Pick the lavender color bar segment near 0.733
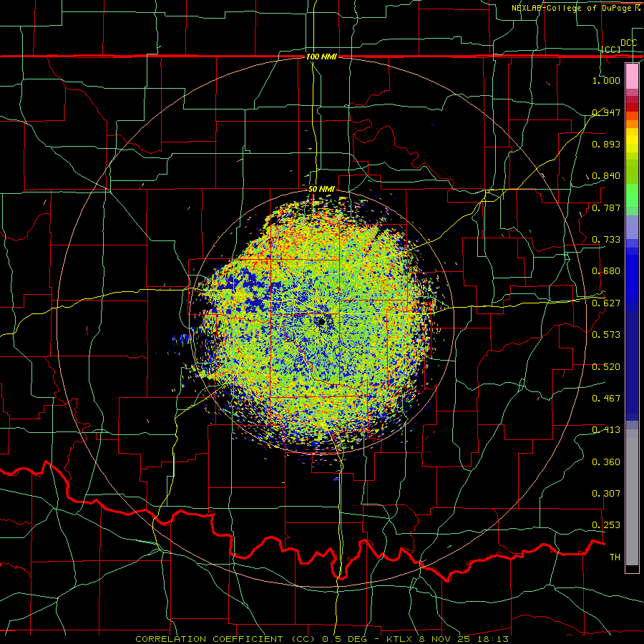 (632, 227)
